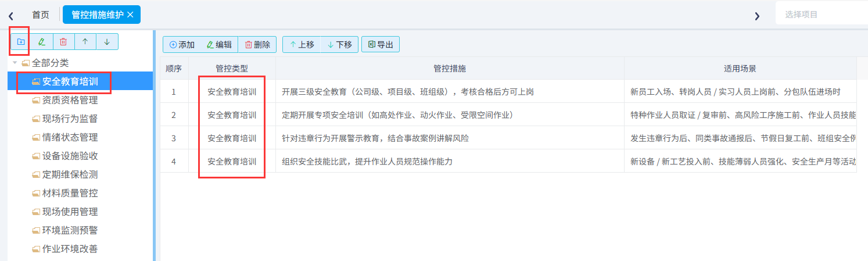Click folder icon beside 现场使用管理
The height and width of the screenshot is (261, 868).
pos(36,212)
